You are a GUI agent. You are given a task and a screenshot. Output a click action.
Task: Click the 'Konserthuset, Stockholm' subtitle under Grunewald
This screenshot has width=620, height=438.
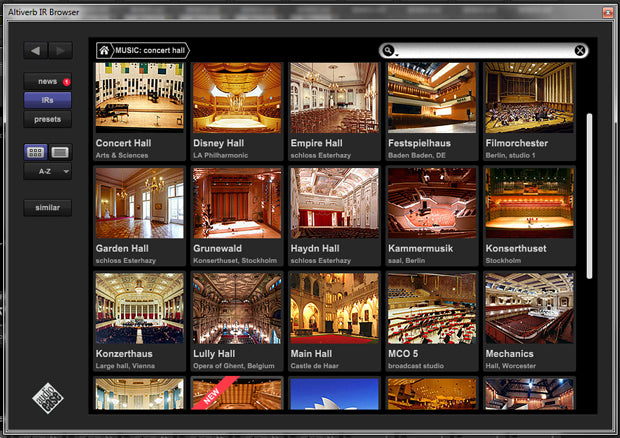[235, 261]
